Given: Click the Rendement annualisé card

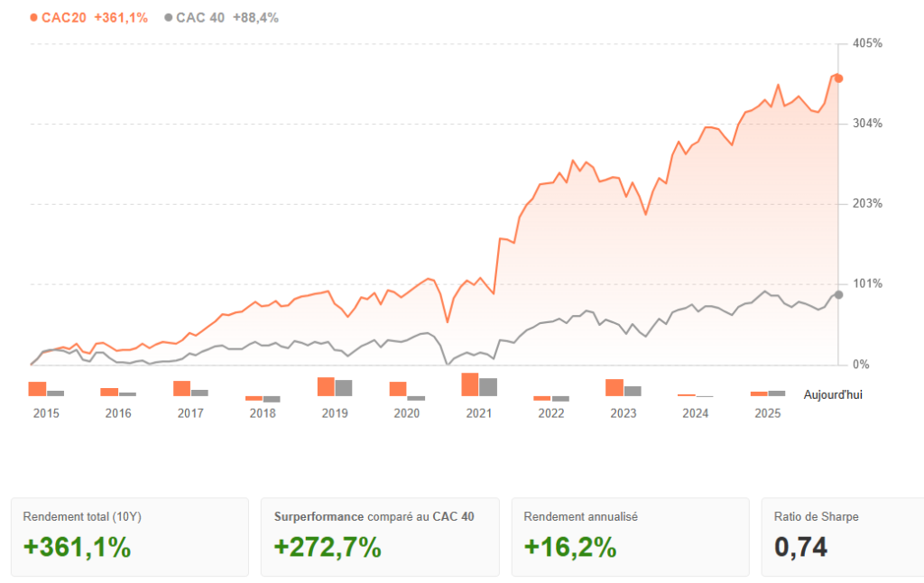Looking at the screenshot, I should (x=630, y=537).
